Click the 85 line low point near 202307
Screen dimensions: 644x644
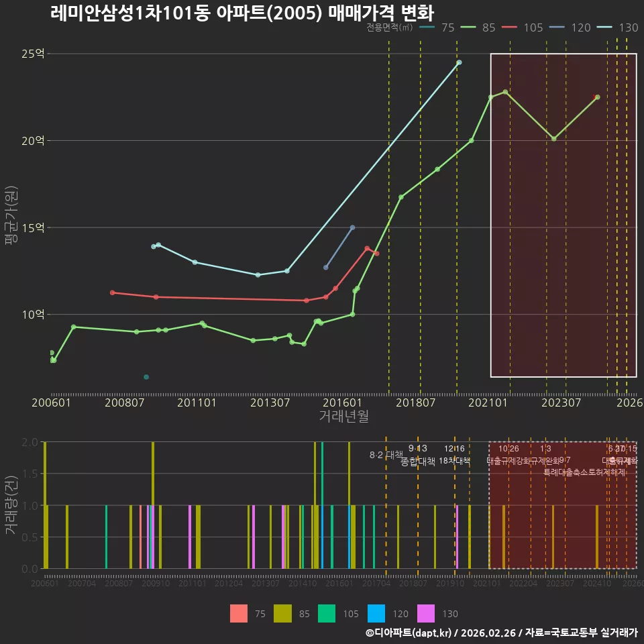[554, 139]
